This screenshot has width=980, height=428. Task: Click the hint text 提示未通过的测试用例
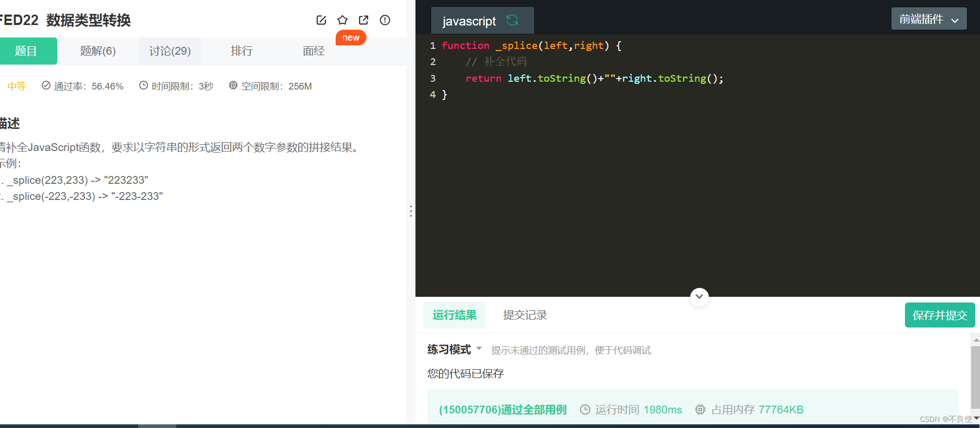click(x=571, y=350)
